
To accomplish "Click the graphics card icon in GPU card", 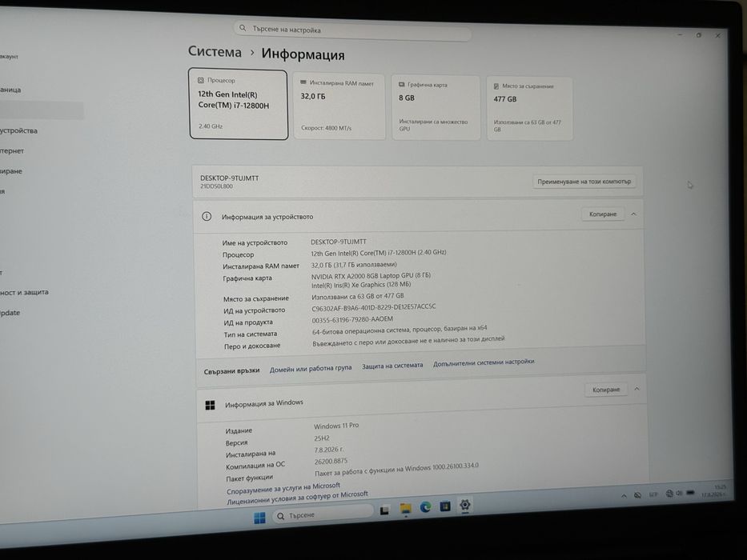I will (402, 84).
